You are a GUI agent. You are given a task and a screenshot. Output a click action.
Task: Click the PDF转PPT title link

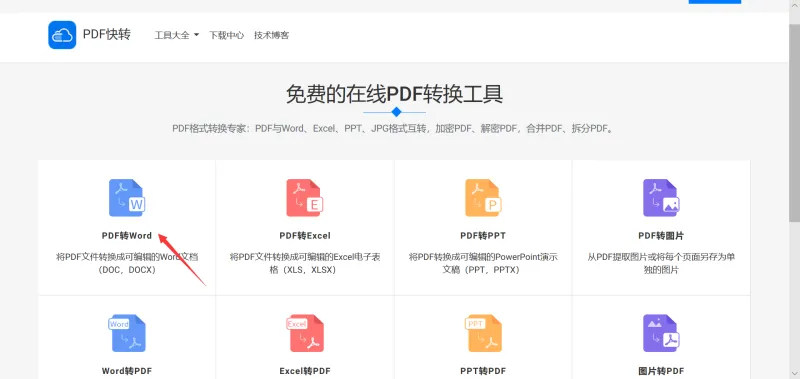483,236
